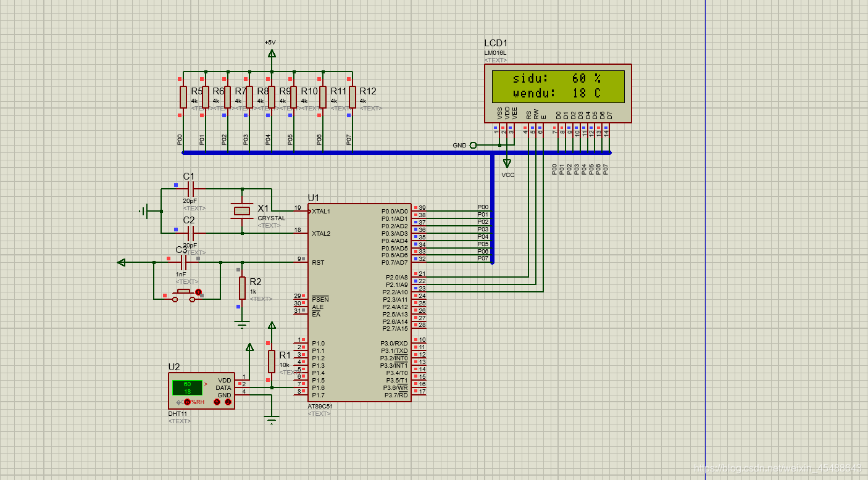868x480 pixels.
Task: Click XTAL2 pin label on U1
Action: click(321, 234)
